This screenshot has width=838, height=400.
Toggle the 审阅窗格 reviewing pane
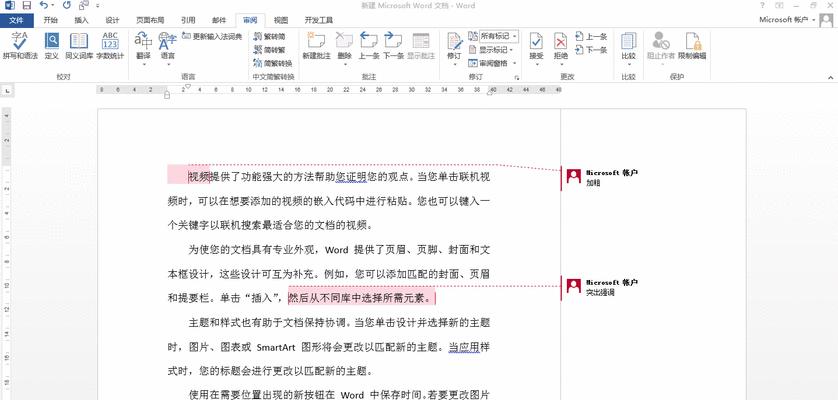(489, 63)
